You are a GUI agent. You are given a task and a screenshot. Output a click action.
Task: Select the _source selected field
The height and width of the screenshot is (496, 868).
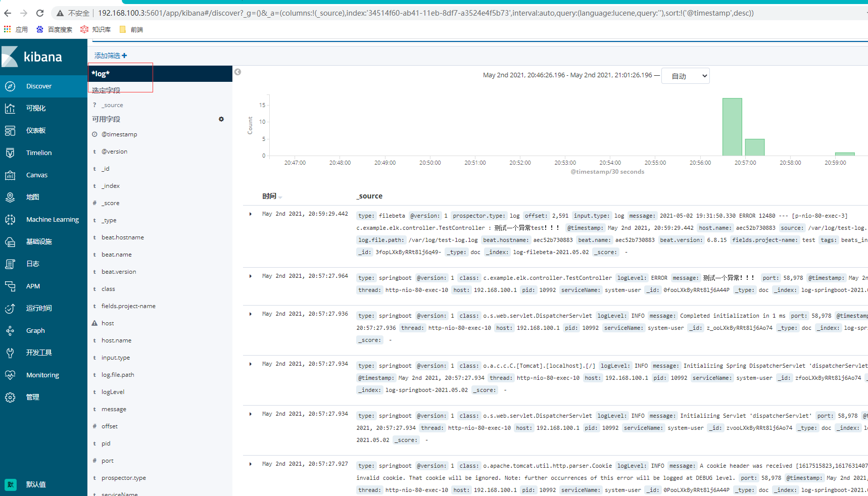tap(112, 105)
